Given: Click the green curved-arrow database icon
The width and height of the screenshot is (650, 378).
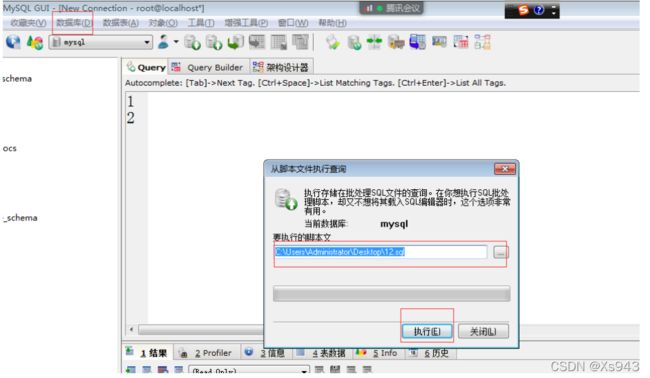Looking at the screenshot, I should click(x=235, y=42).
